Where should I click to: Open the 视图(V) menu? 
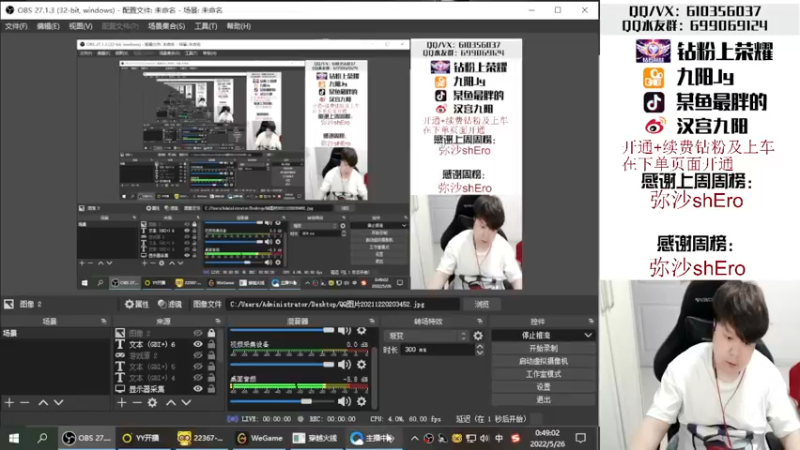click(x=81, y=26)
